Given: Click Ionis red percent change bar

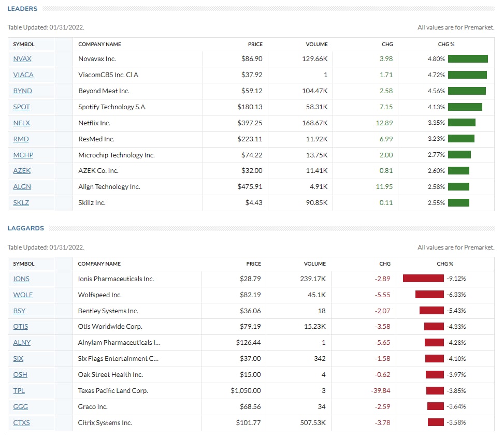Looking at the screenshot, I should [423, 279].
